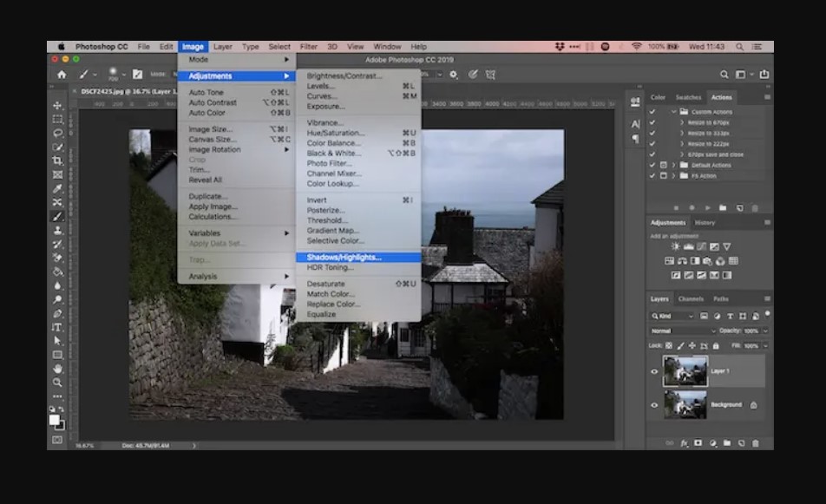The image size is (826, 504).
Task: Hide Layer 1 using its eye icon
Action: click(654, 371)
